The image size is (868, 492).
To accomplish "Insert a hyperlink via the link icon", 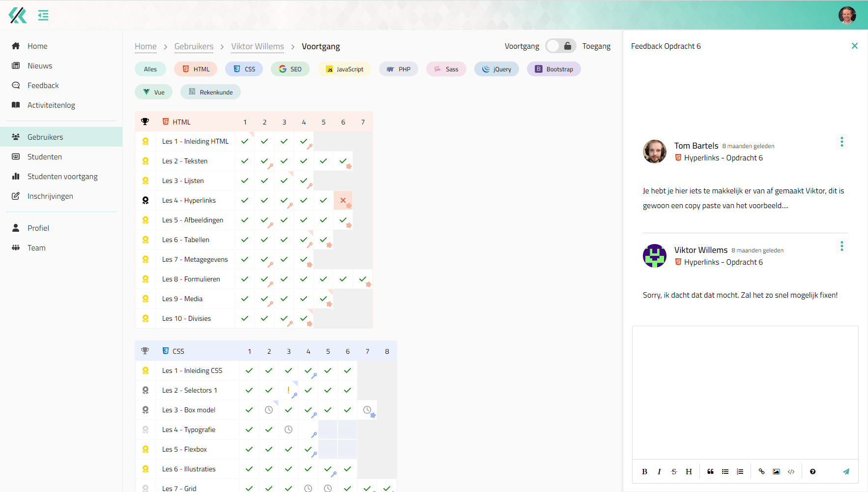I will [761, 471].
